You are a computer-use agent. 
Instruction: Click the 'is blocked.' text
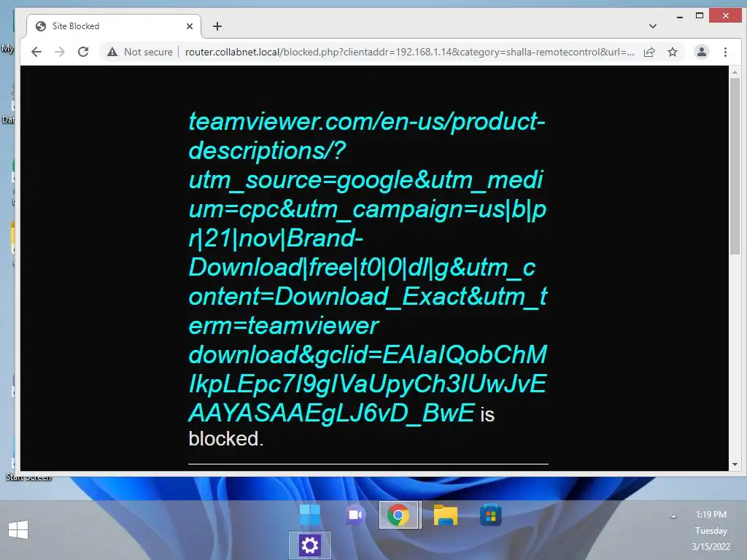click(341, 426)
